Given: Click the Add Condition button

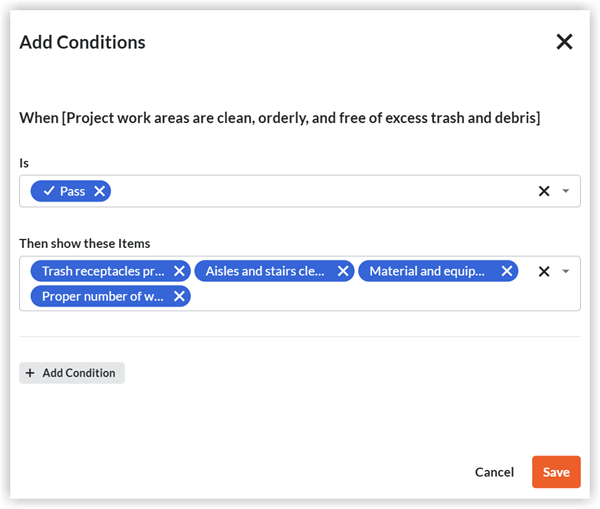Looking at the screenshot, I should pyautogui.click(x=72, y=373).
